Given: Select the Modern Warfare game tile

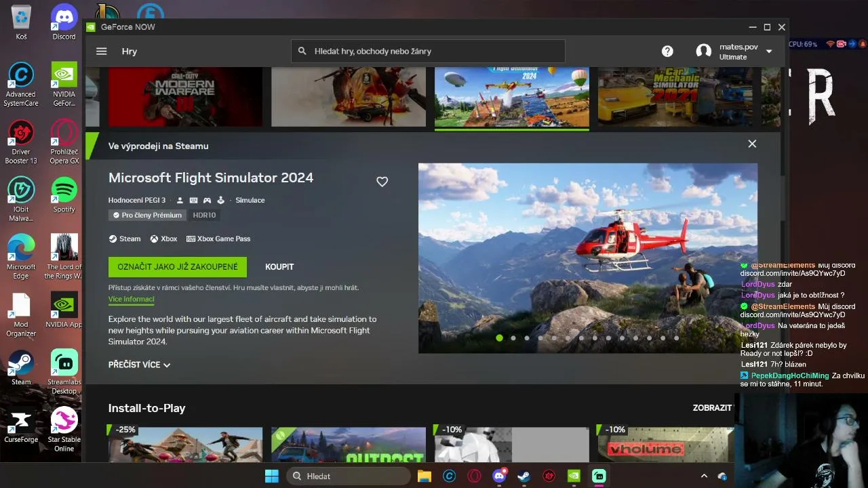Looking at the screenshot, I should [185, 96].
